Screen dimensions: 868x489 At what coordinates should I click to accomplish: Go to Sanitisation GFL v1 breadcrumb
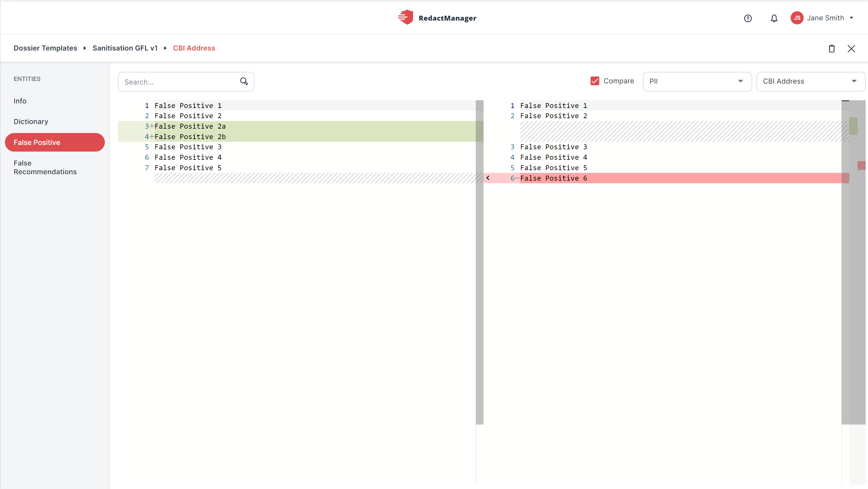pyautogui.click(x=125, y=48)
